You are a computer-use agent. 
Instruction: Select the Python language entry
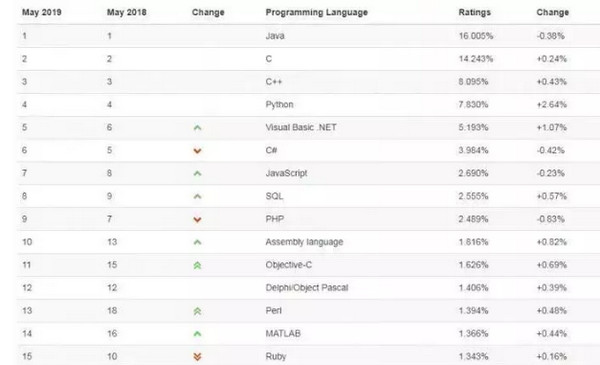(x=279, y=104)
